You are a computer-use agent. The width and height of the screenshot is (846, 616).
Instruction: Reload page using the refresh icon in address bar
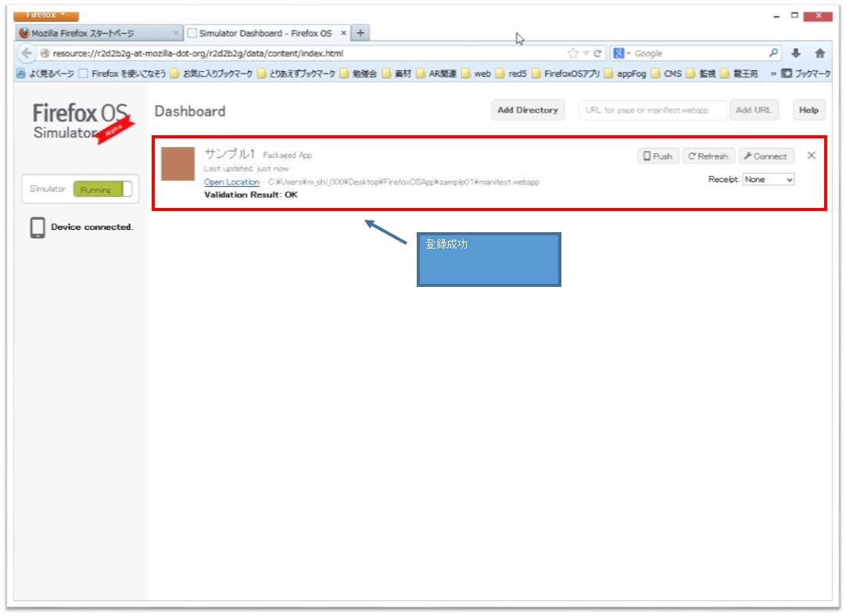597,53
